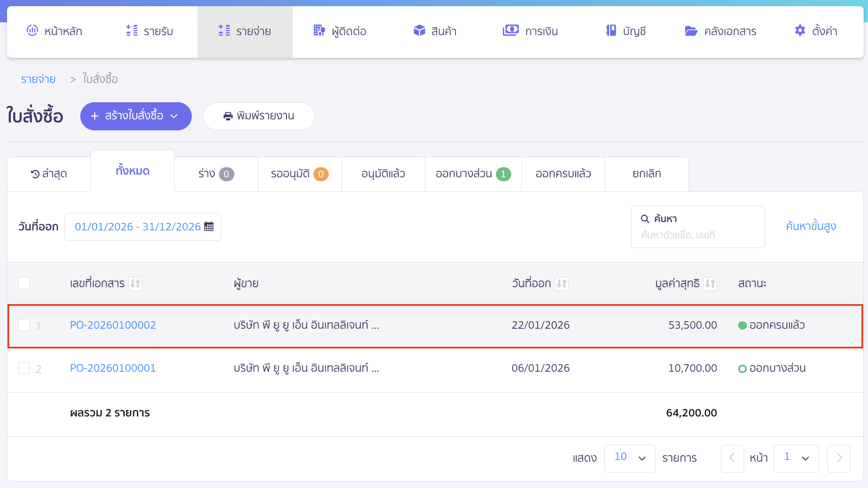Go to next page arrow
Viewport: 868px width, 488px height.
(x=839, y=458)
